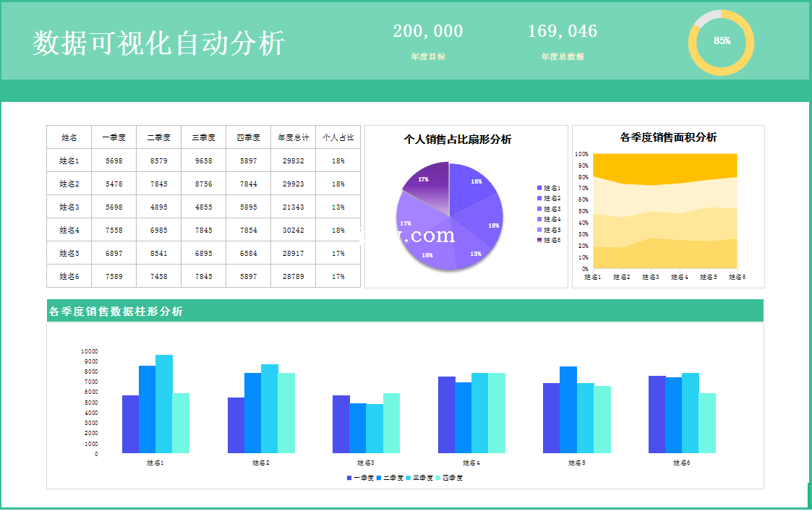The width and height of the screenshot is (812, 511).
Task: Click the 个人销售占比扇形分析 chart title
Action: click(x=457, y=139)
